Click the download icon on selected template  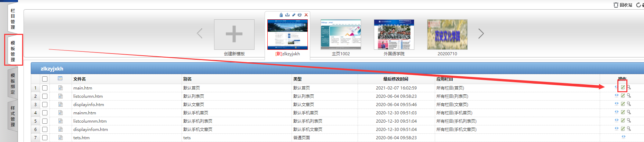coord(287,15)
